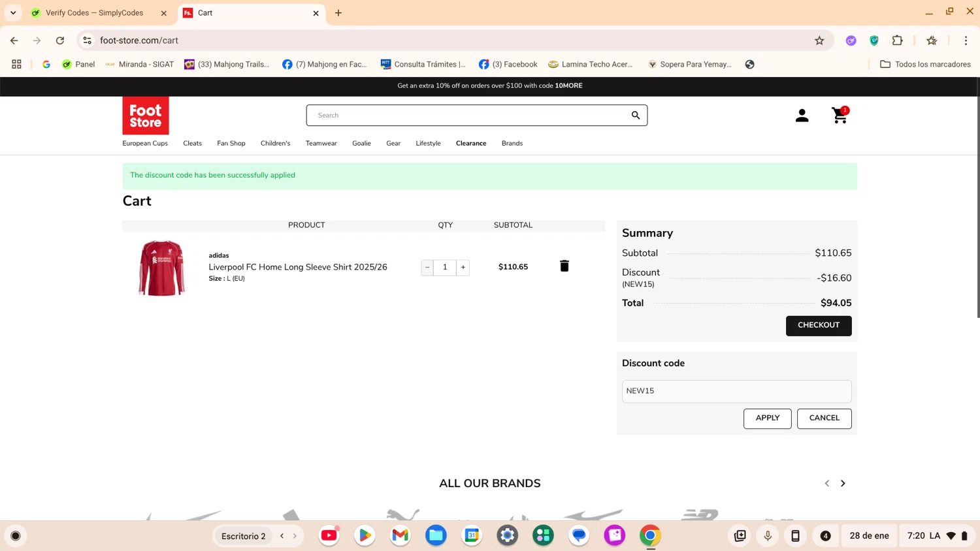Click the address bar URL
This screenshot has width=980, height=551.
[139, 40]
